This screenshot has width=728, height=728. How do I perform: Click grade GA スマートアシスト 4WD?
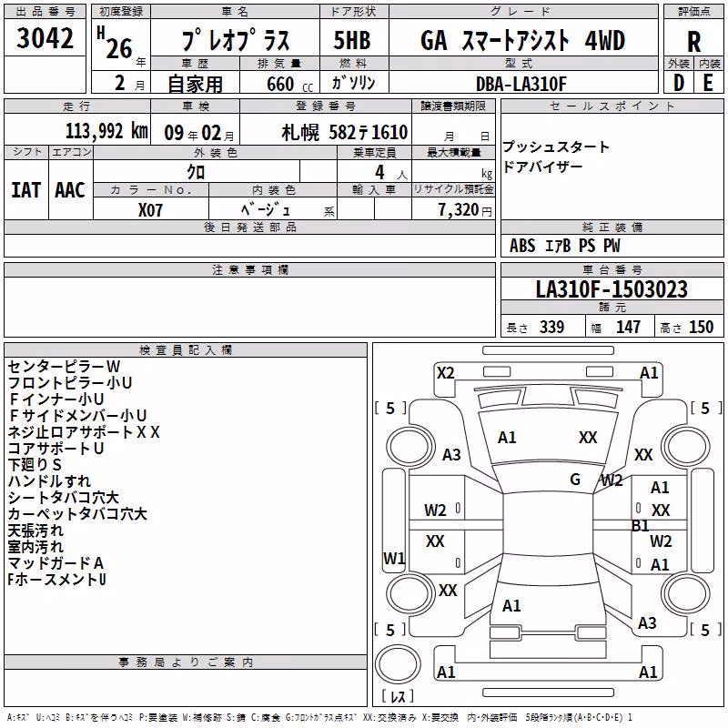tap(522, 40)
